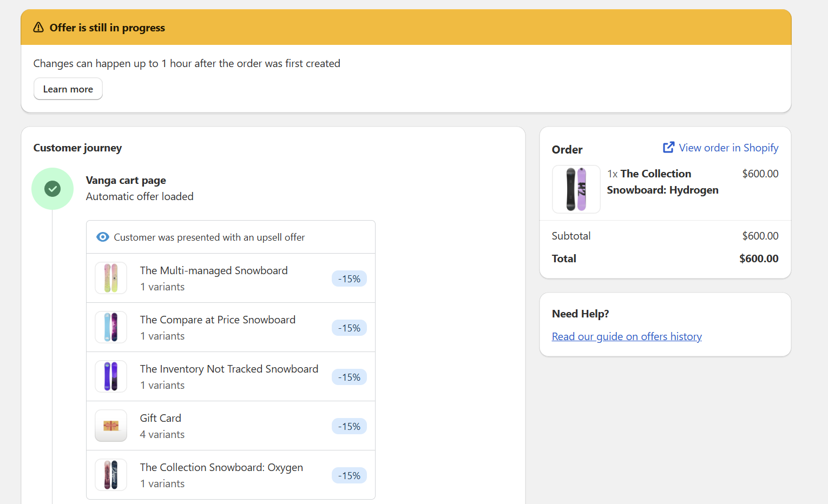Screen dimensions: 828x504
Task: Click the green checkmark journey step icon
Action: (x=52, y=189)
